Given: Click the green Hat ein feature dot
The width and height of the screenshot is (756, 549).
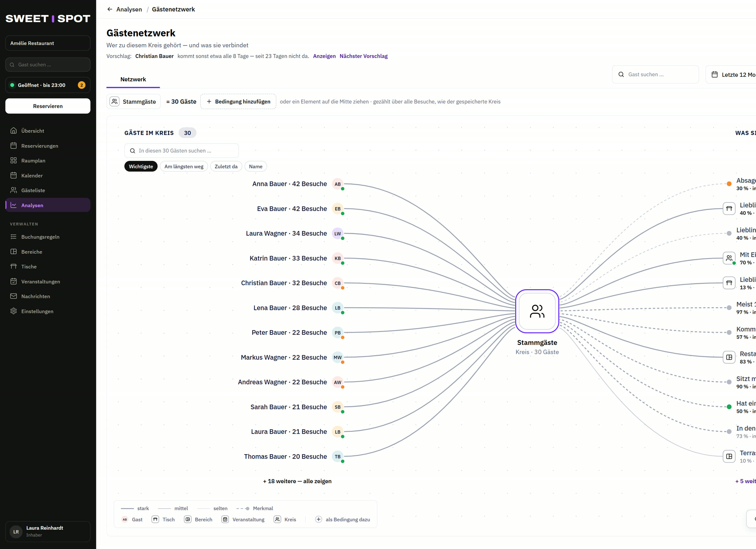Looking at the screenshot, I should 729,407.
